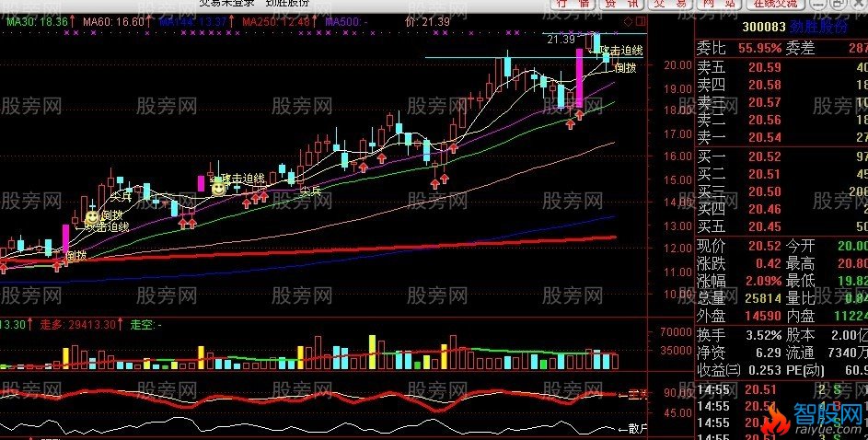This screenshot has width=868, height=440.
Task: Open the 行情 (Quotes) top button
Action: [x=572, y=4]
